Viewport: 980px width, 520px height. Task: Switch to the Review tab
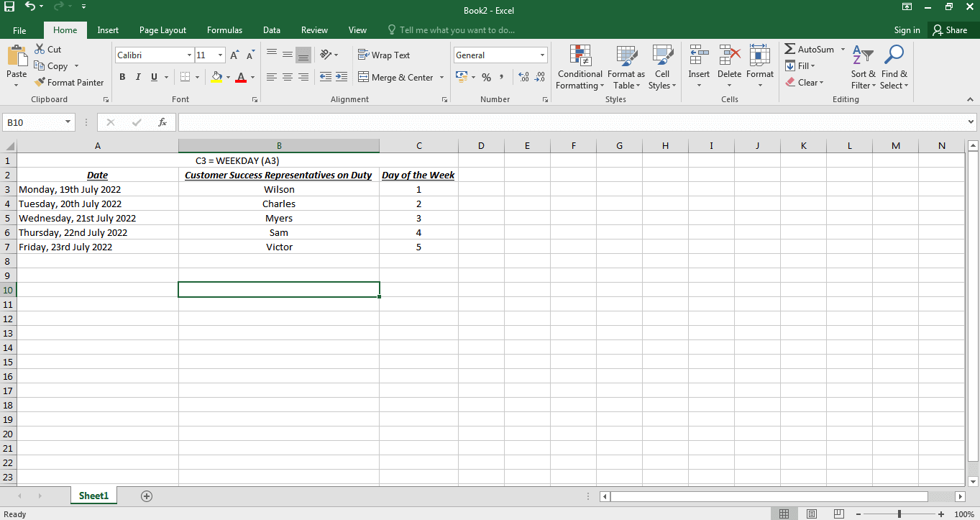[314, 30]
